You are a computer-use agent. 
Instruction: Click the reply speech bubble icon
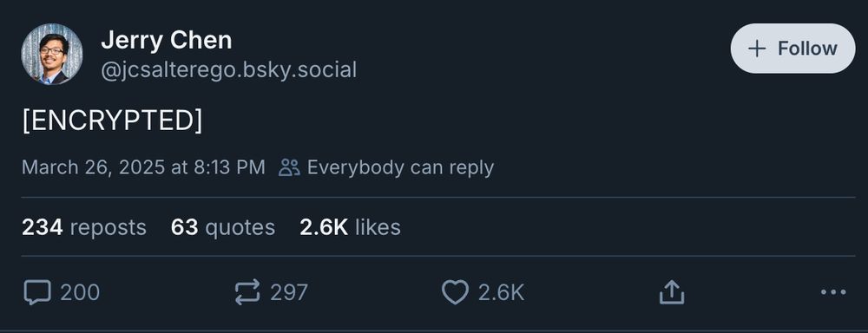tap(37, 292)
